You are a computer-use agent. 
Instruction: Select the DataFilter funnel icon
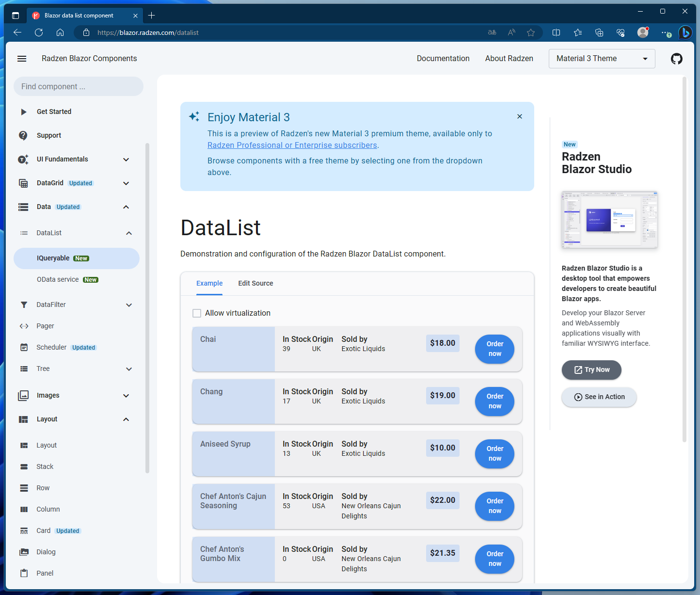(x=23, y=305)
